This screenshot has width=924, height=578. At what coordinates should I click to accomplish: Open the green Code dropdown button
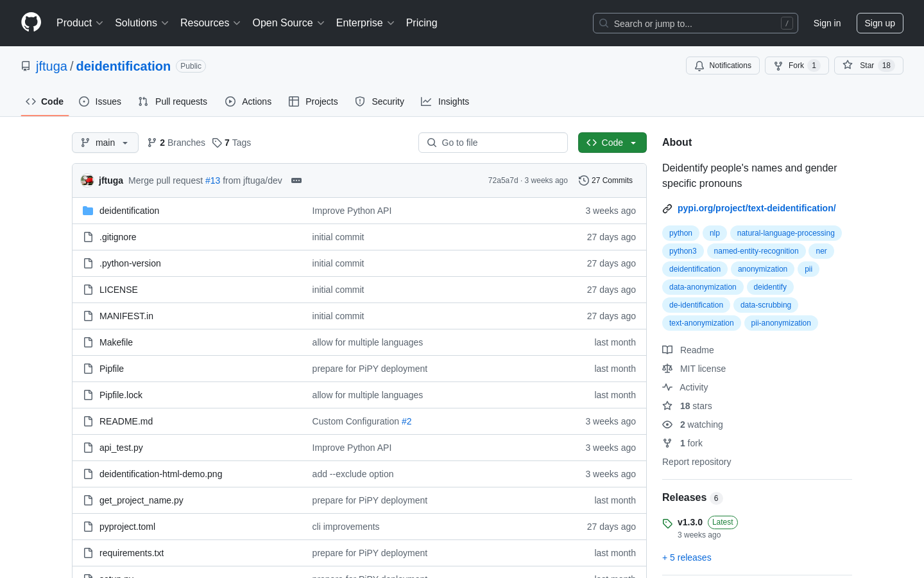[x=612, y=143]
